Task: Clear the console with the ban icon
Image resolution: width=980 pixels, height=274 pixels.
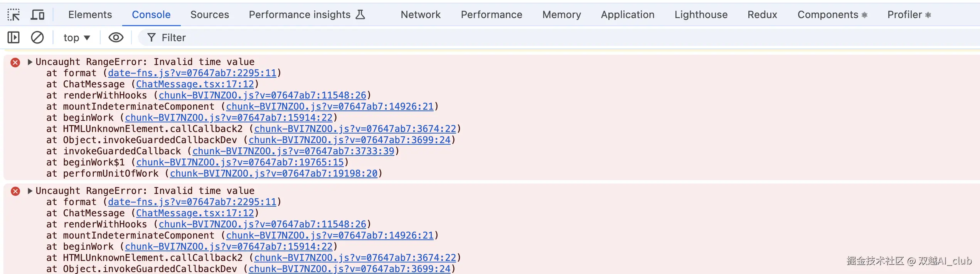Action: [37, 38]
